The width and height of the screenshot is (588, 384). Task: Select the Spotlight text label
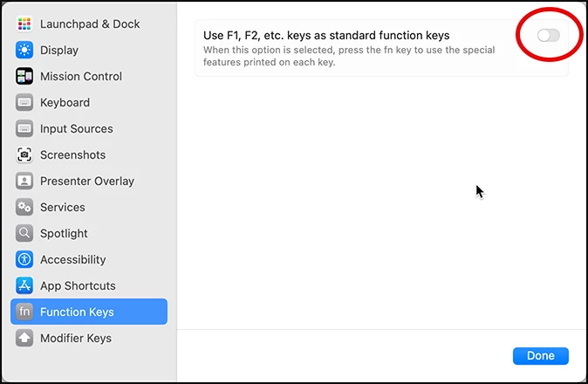click(x=64, y=233)
